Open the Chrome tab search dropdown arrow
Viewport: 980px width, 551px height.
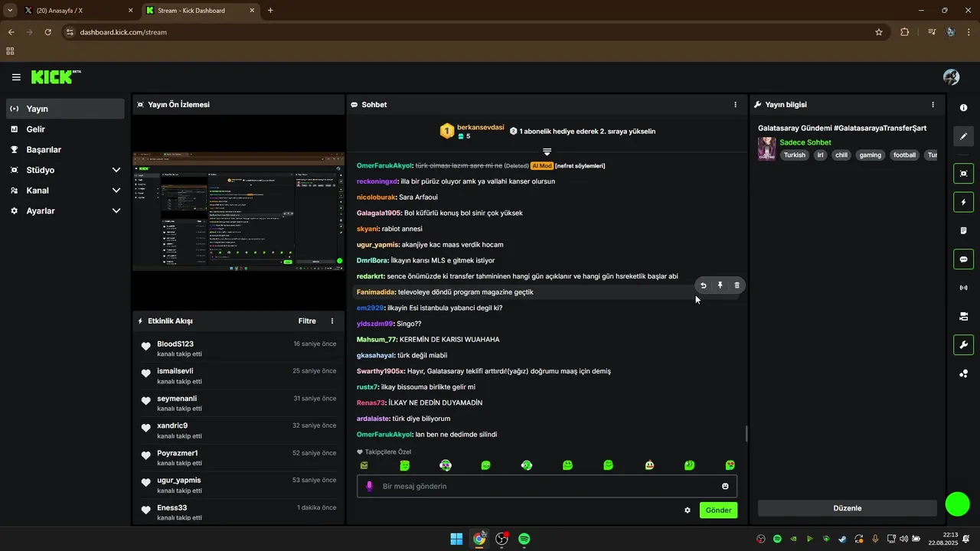(x=10, y=11)
